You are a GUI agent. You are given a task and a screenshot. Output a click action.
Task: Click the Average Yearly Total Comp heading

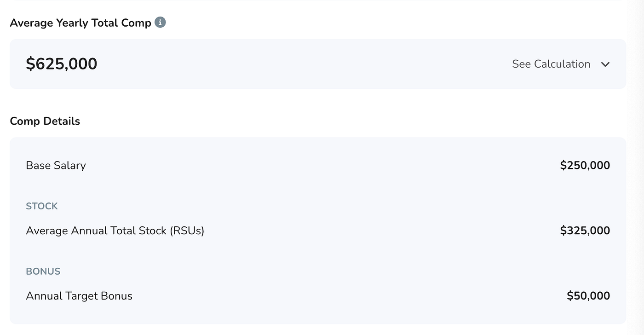(x=80, y=23)
